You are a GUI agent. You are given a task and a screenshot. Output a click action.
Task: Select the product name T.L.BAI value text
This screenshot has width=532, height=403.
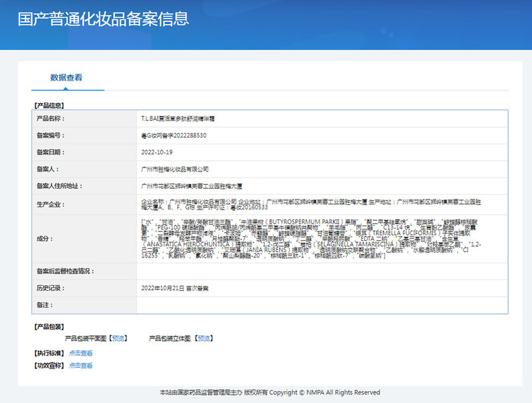pos(178,119)
